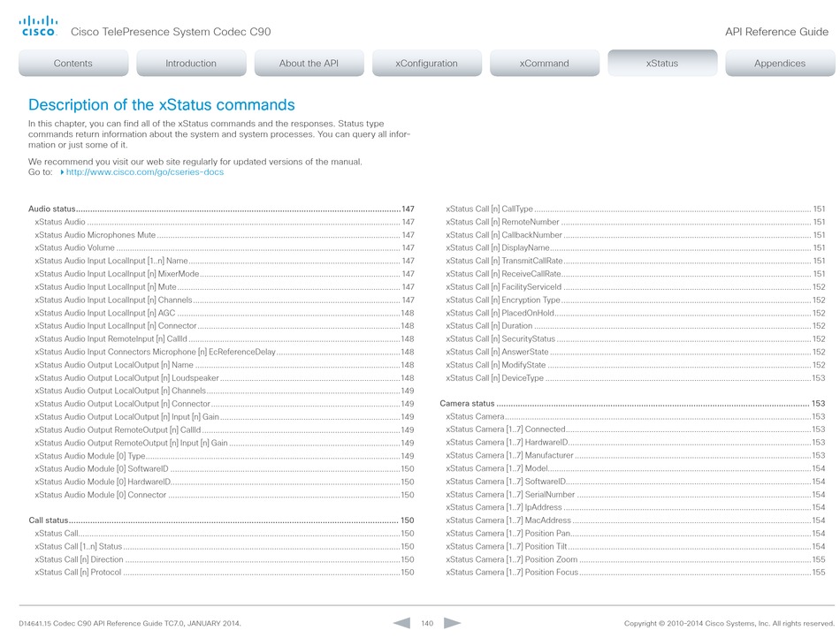
Task: Open LocalOutput [n] Connector entry
Action: click(x=225, y=404)
